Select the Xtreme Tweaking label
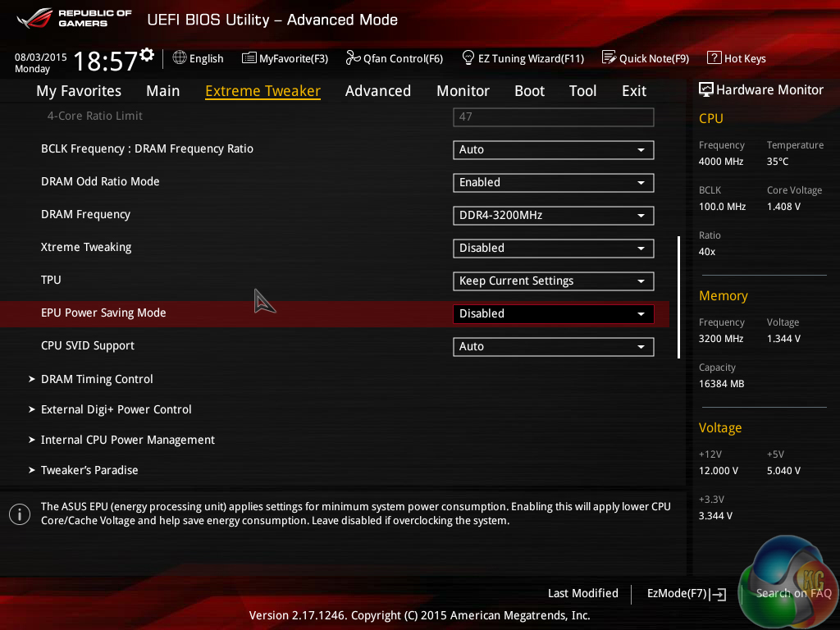The image size is (840, 630). 86,248
